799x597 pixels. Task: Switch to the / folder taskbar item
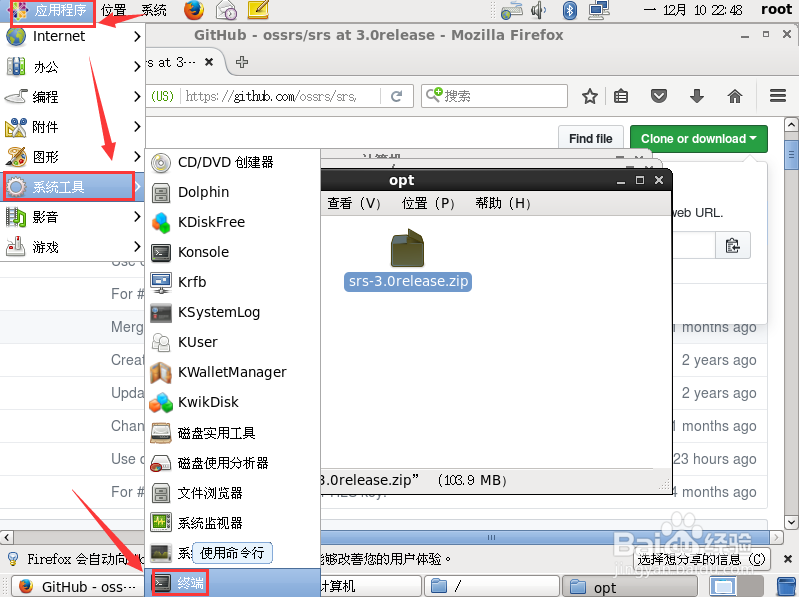[491, 586]
